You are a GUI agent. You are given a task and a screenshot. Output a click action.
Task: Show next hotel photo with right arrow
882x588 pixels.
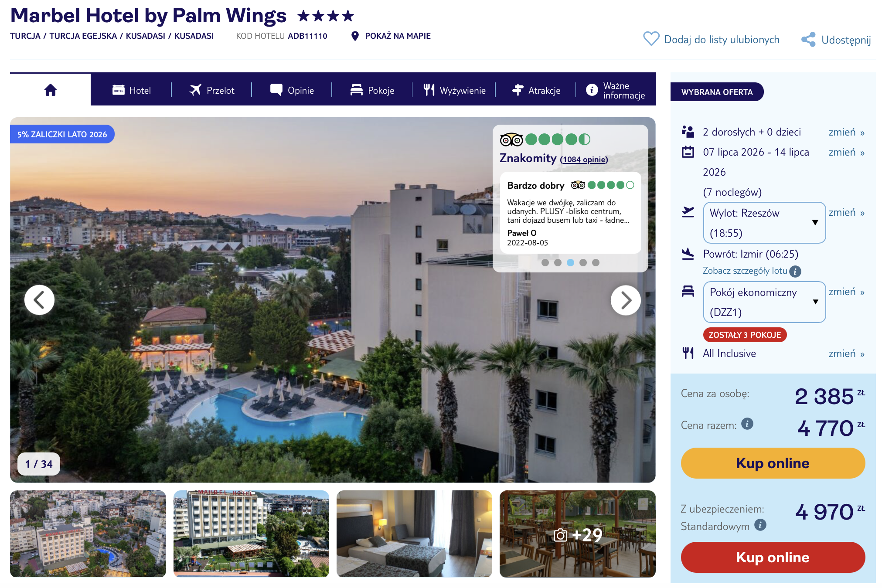[626, 300]
